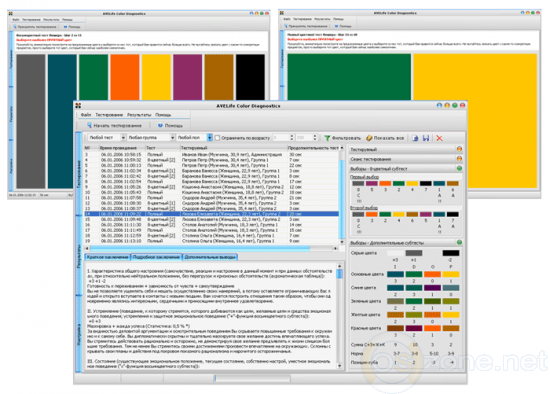Select the vertical Результаты side tab in front window
This screenshot has width=550, height=394.
79,256
